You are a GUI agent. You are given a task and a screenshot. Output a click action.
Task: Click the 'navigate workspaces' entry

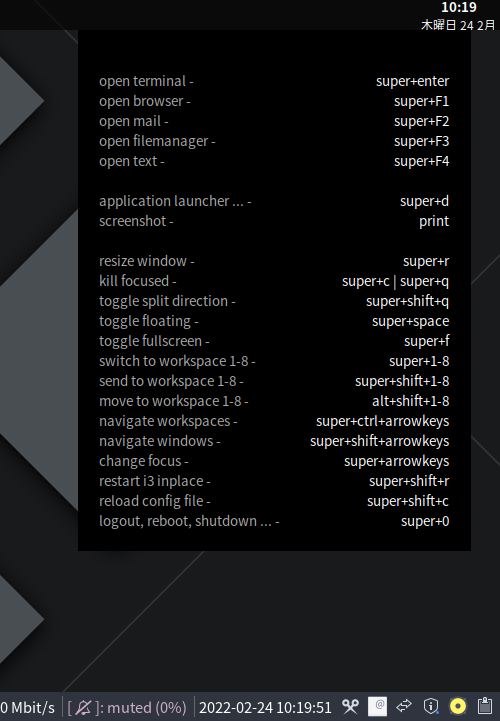pos(168,422)
